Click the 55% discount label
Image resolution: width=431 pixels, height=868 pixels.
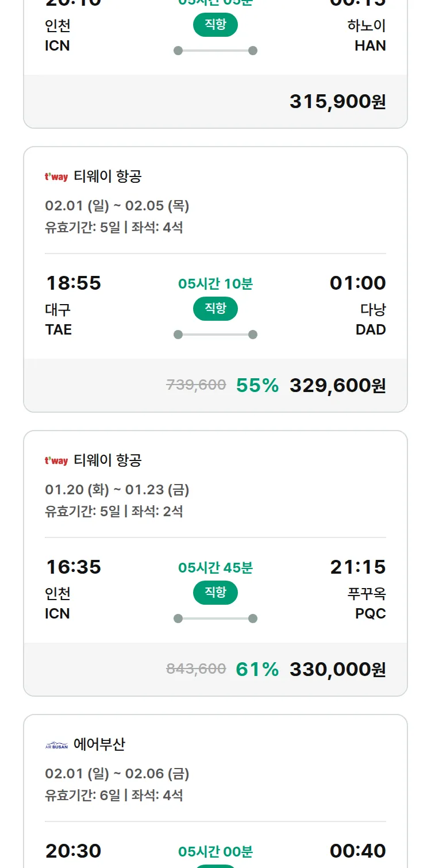[x=257, y=385]
